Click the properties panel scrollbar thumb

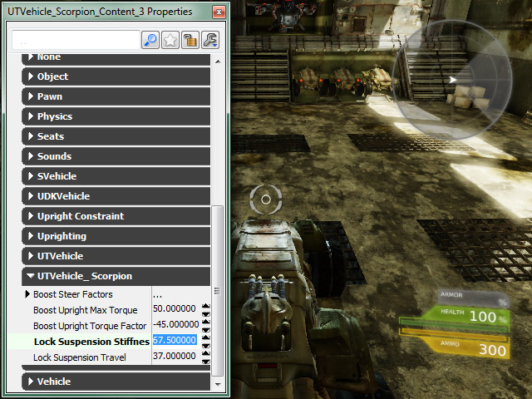pos(218,291)
